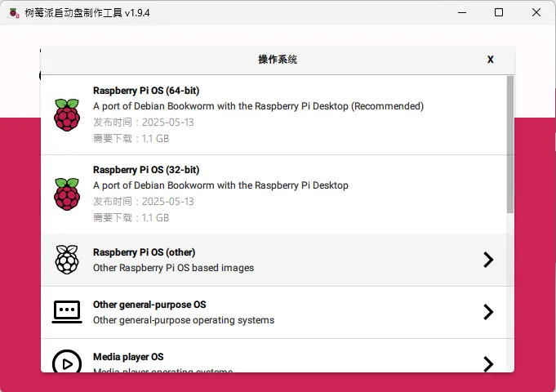Click the outlined raspberry icon for Raspberry Pi OS (other)

[x=67, y=260]
